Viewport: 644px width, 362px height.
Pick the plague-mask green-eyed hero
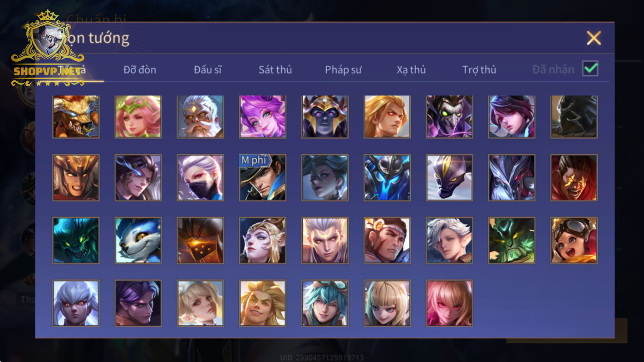point(449,117)
